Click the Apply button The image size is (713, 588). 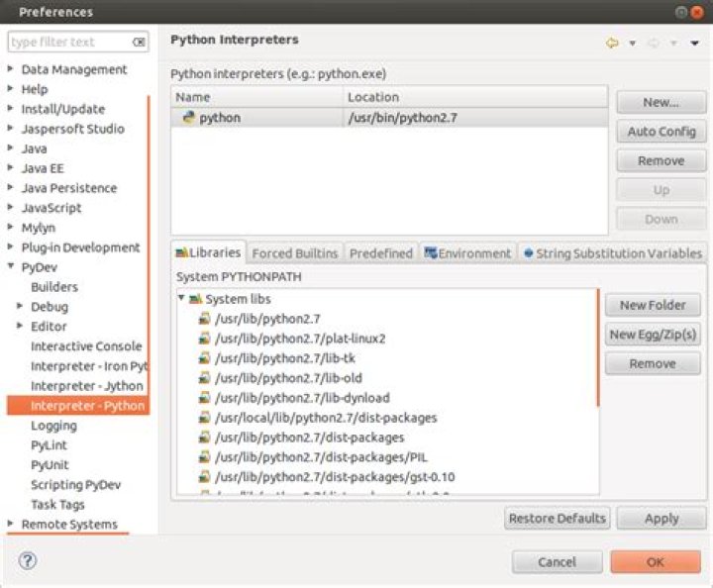662,519
